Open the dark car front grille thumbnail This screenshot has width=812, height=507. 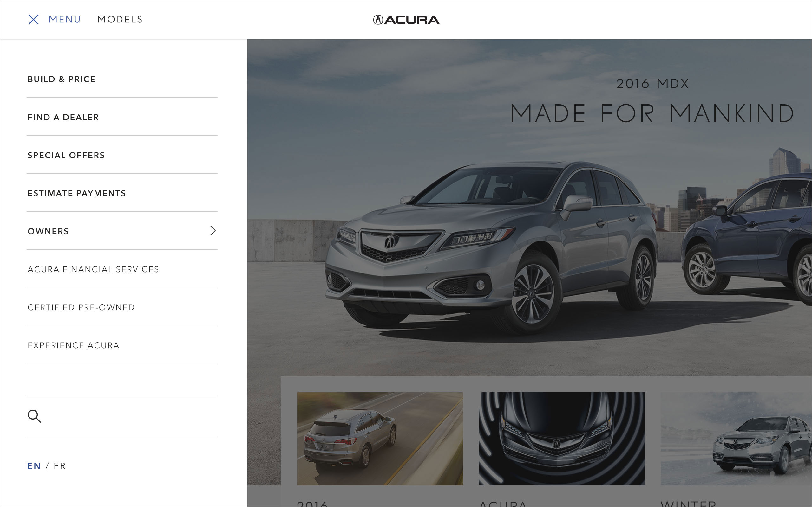(562, 439)
